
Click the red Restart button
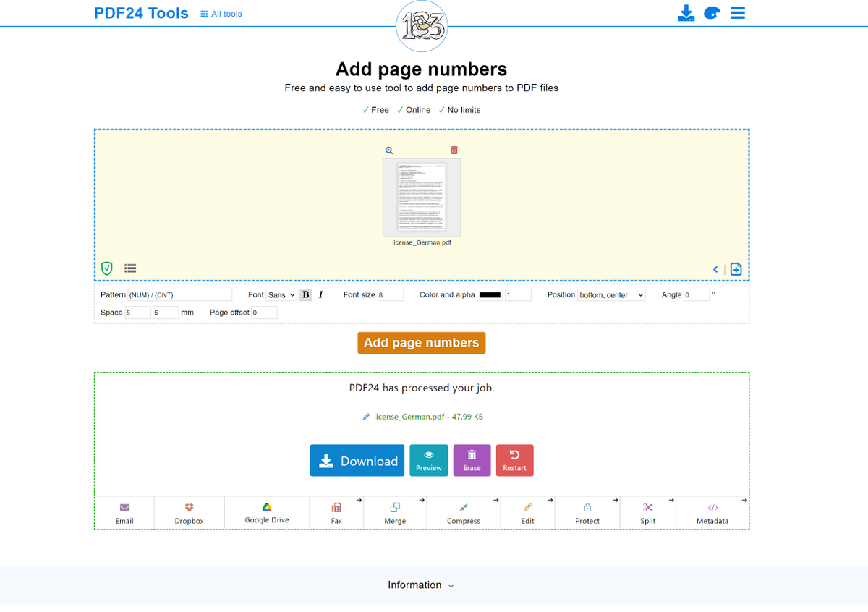coord(515,460)
